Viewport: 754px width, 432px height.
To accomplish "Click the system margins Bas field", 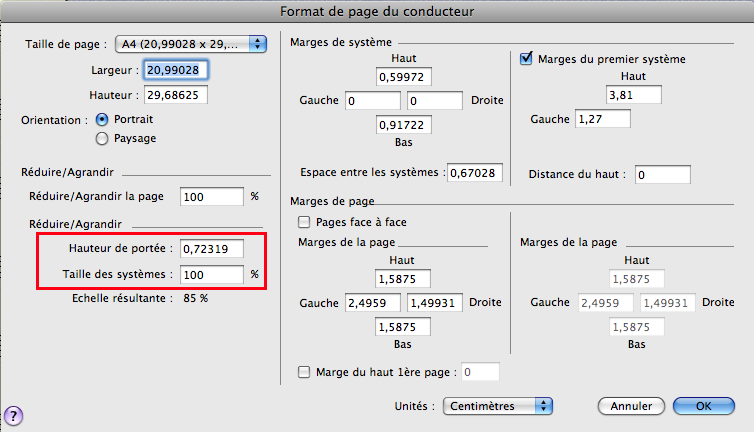I will pyautogui.click(x=405, y=125).
